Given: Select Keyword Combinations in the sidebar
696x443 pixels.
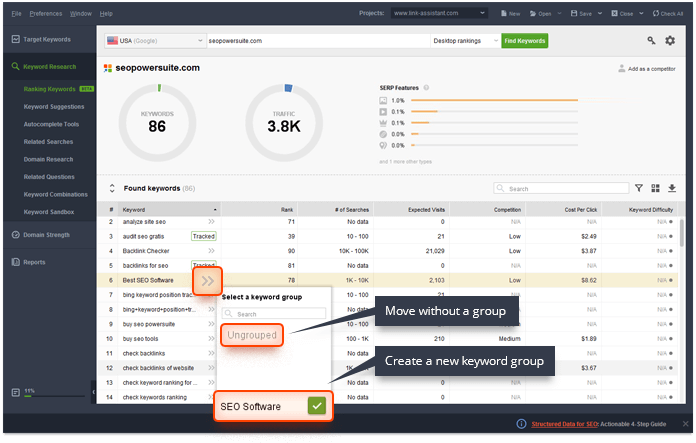Looking at the screenshot, I should pyautogui.click(x=55, y=194).
